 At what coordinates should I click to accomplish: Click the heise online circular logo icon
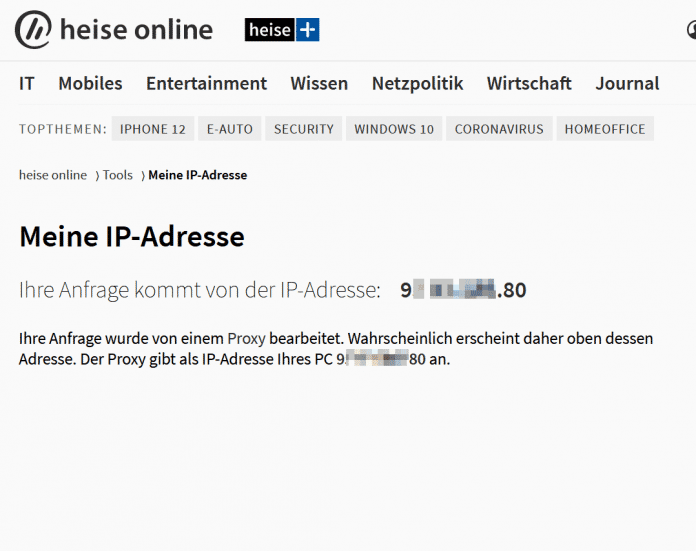(34, 30)
